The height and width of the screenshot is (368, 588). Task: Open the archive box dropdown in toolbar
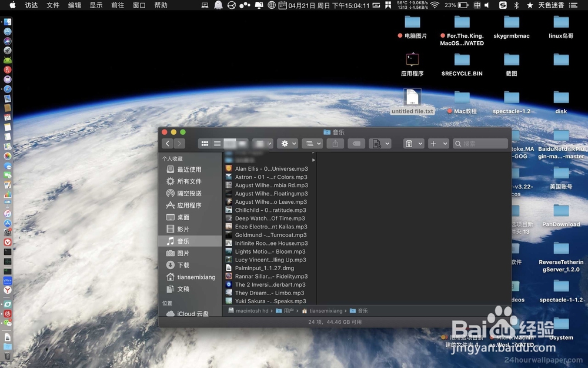[x=413, y=144]
